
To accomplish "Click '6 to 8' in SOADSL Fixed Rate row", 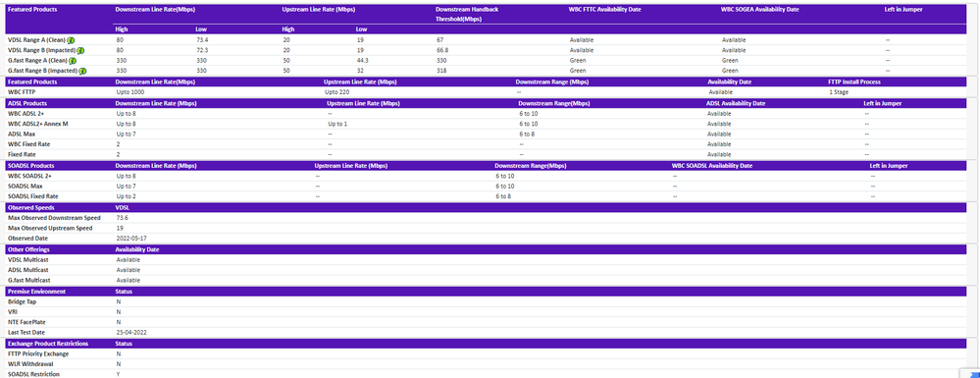I will (504, 196).
